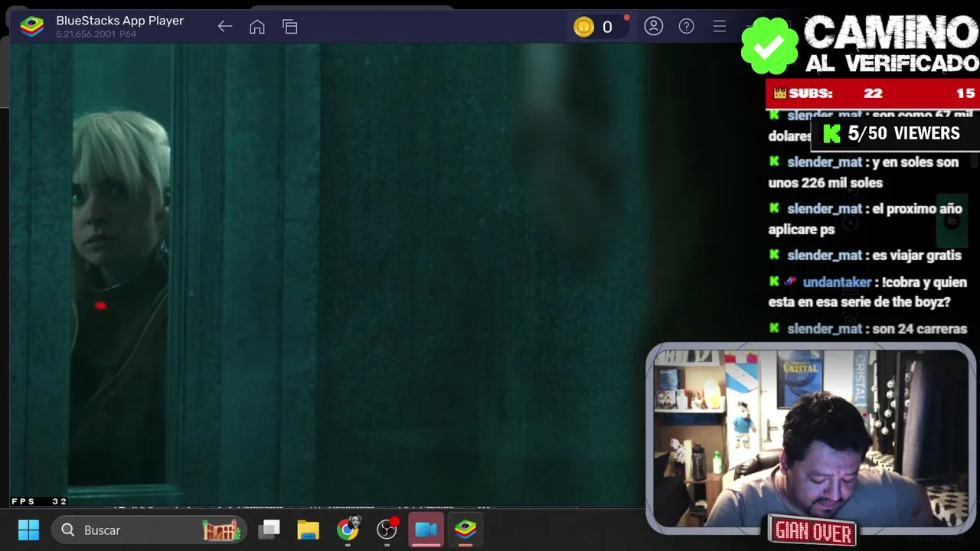The width and height of the screenshot is (980, 551).
Task: Click the Kick logo beside the viewers count
Action: pos(832,134)
